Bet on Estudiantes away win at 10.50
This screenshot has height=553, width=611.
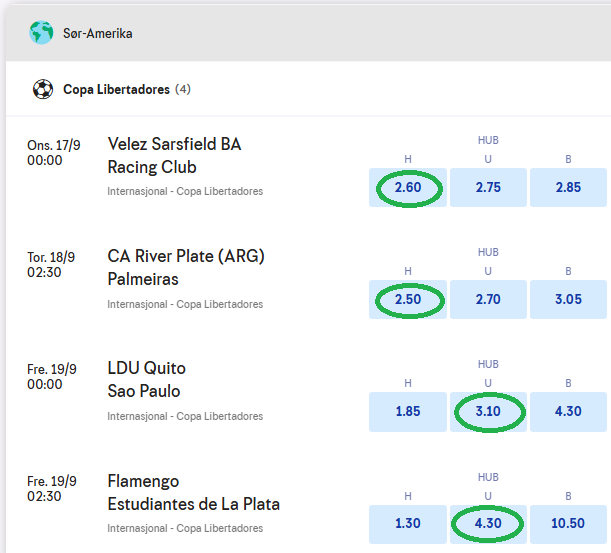click(568, 523)
